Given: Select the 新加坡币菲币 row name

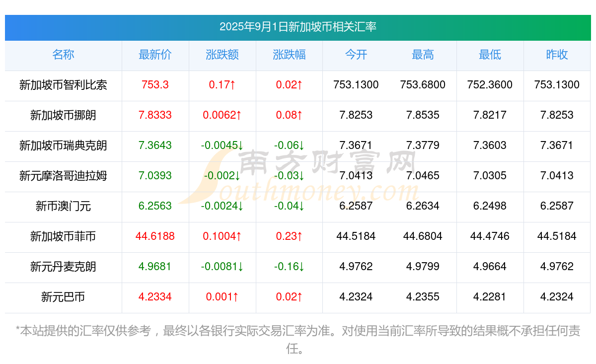Looking at the screenshot, I should pos(63,236).
